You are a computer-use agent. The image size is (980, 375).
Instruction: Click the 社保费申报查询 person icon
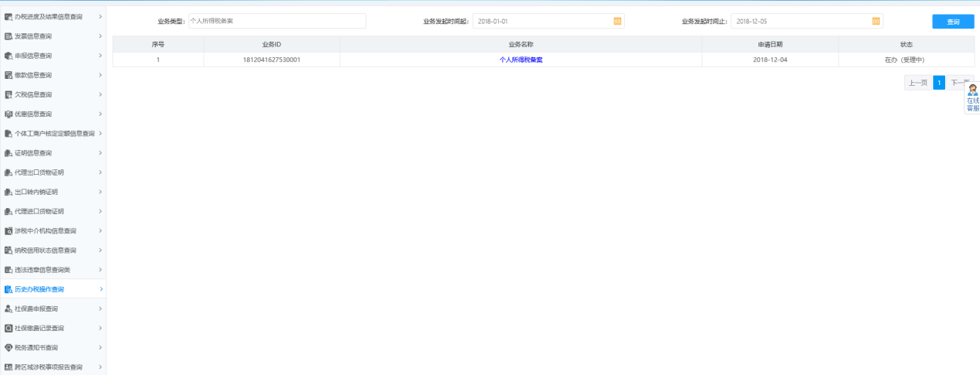pyautogui.click(x=8, y=309)
